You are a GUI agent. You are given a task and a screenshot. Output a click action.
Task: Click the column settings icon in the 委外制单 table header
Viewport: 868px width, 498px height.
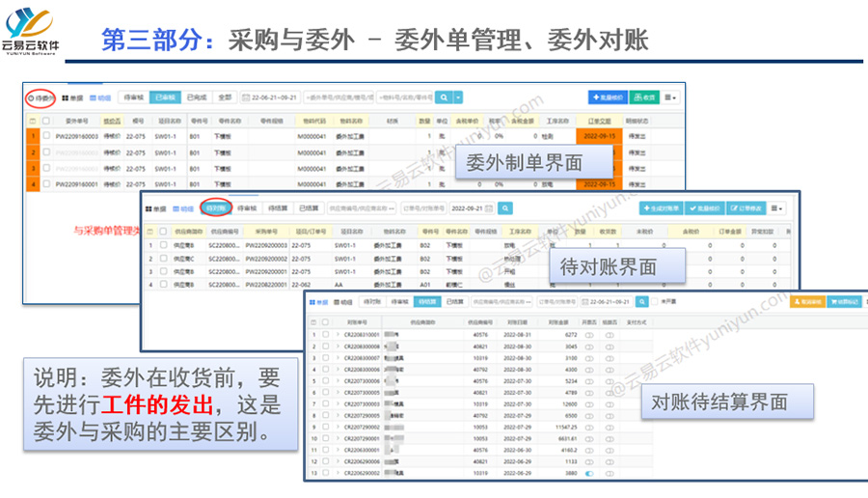click(33, 121)
